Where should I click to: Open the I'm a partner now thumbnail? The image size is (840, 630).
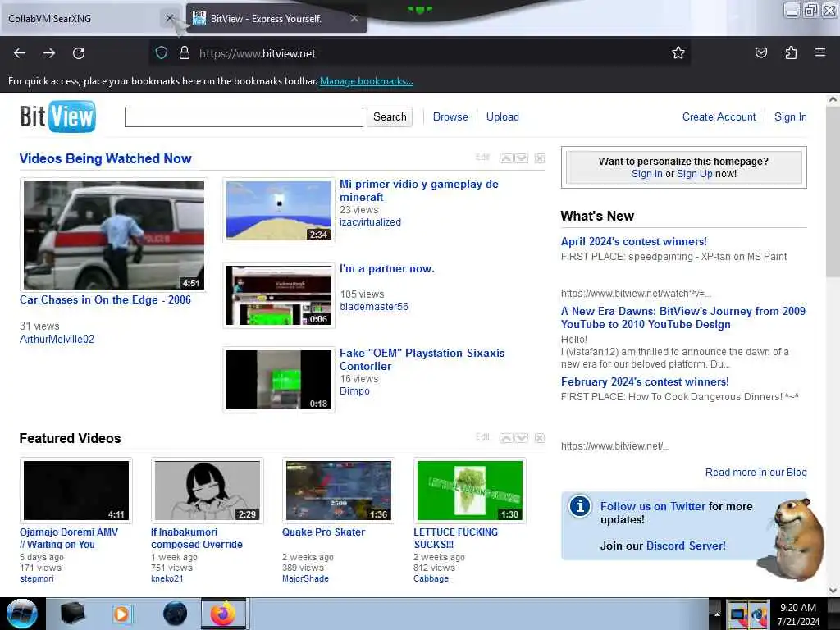point(279,295)
